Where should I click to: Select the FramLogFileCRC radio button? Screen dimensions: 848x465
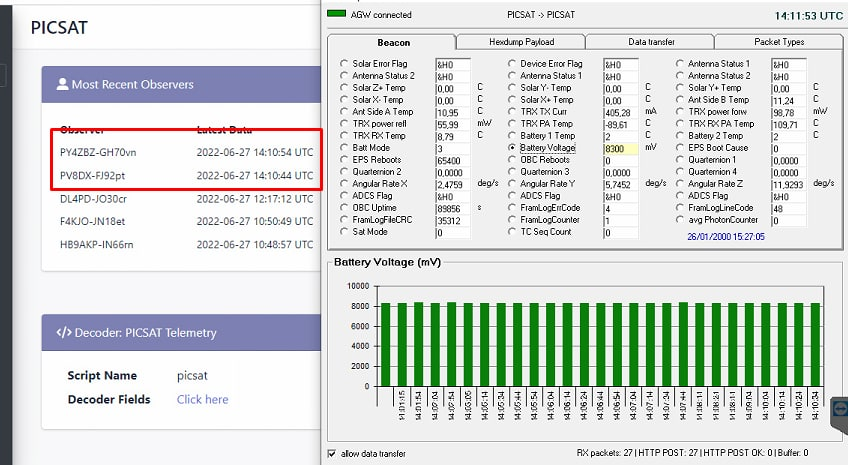click(x=343, y=220)
